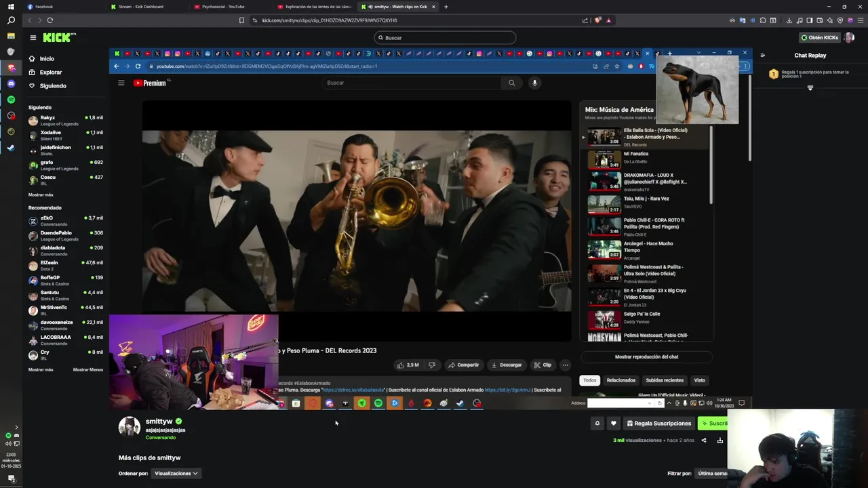The height and width of the screenshot is (488, 868).
Task: Toggle notifications bell for smittyw
Action: click(x=597, y=424)
